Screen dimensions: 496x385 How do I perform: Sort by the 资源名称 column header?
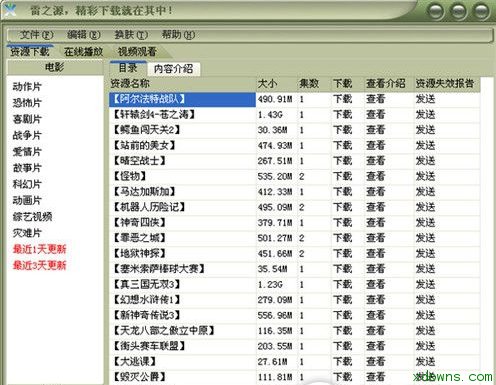click(x=183, y=83)
